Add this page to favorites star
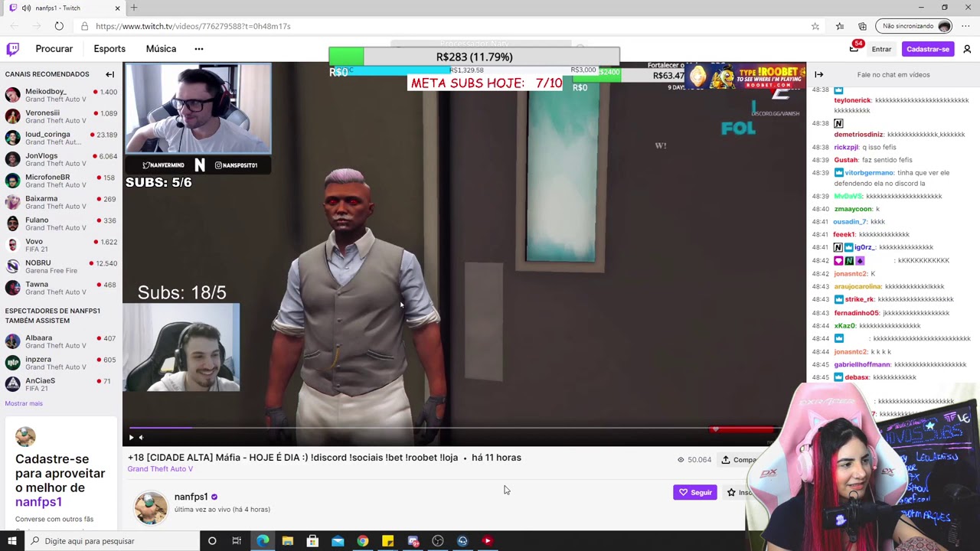This screenshot has width=980, height=551. coord(815,26)
